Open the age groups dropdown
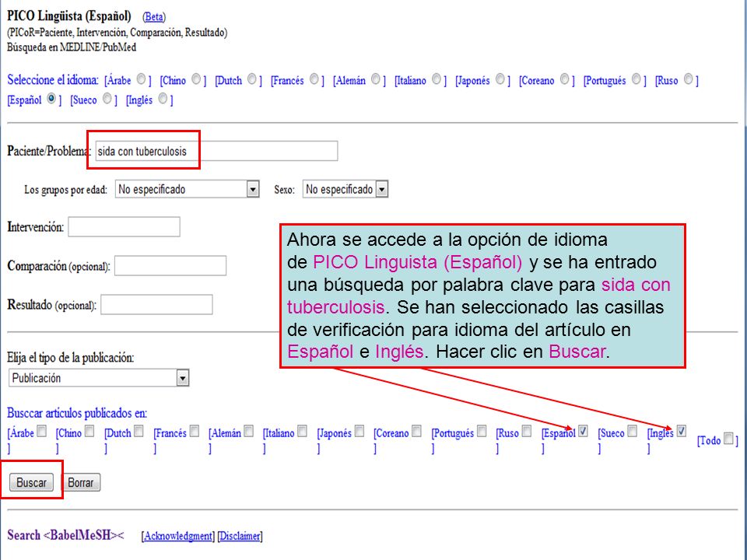The width and height of the screenshot is (747, 560). (188, 189)
